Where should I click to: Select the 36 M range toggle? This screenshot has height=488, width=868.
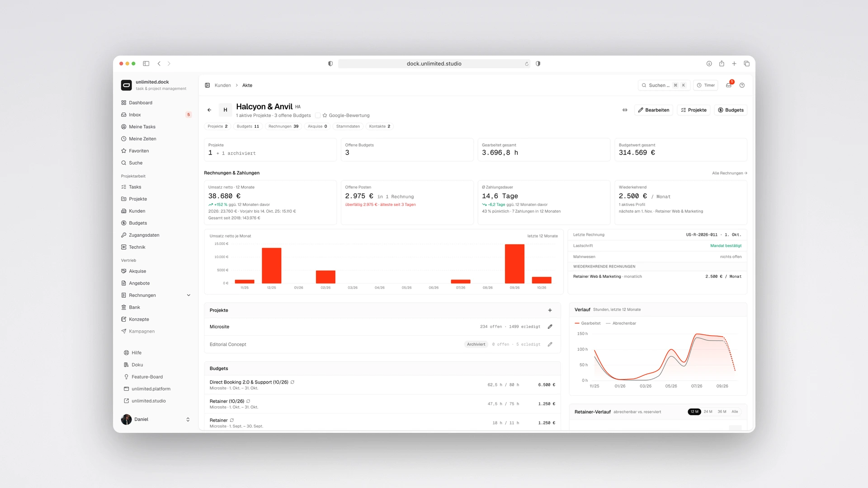(x=722, y=412)
